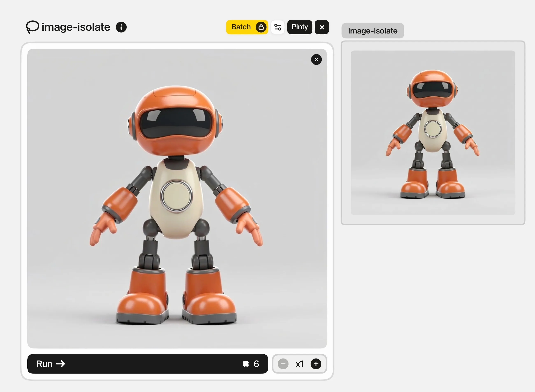This screenshot has width=535, height=392.
Task: Decrease run count with minus button
Action: [x=283, y=364]
